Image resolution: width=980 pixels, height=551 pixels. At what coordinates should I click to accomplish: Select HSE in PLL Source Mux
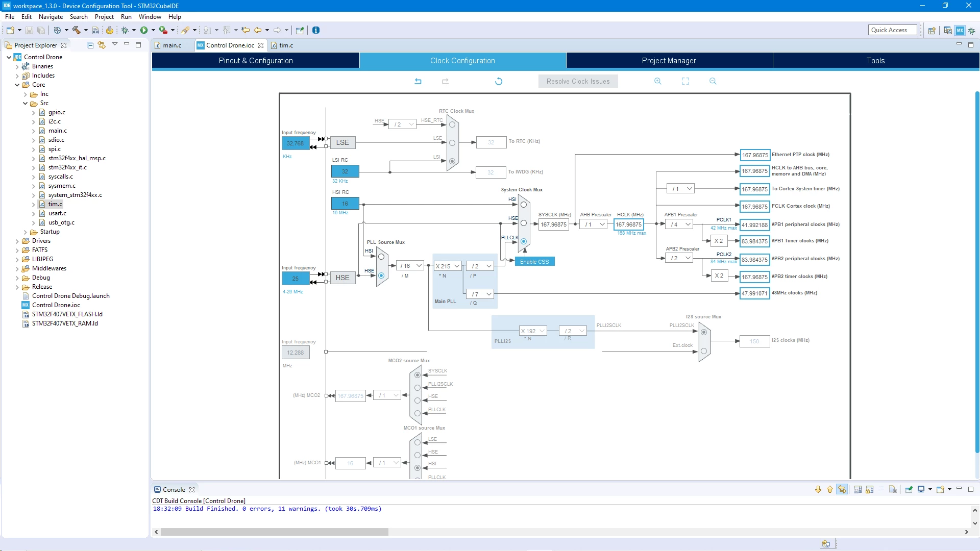(381, 275)
